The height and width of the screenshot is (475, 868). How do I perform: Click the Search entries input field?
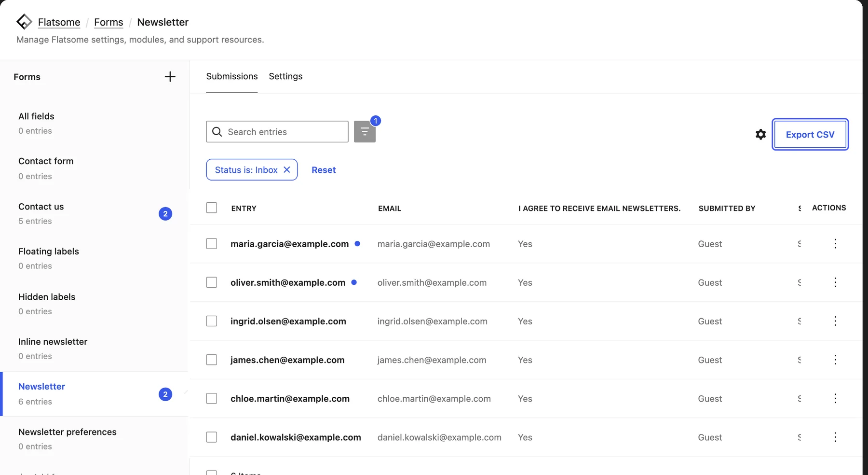pos(277,132)
